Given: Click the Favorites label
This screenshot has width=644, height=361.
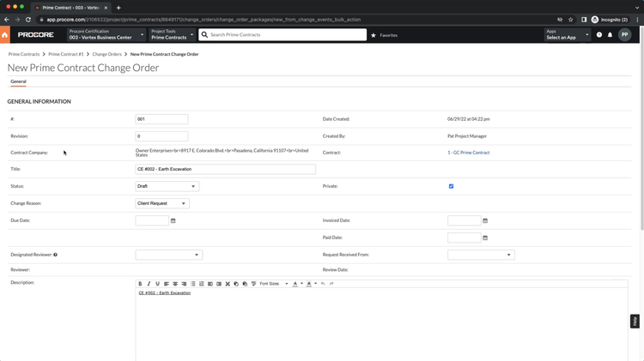Looking at the screenshot, I should click(x=388, y=35).
